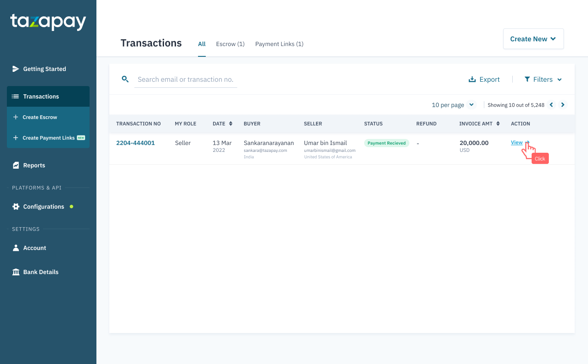Click the NEW badge on Create Payment Links
588x364 pixels.
(81, 138)
